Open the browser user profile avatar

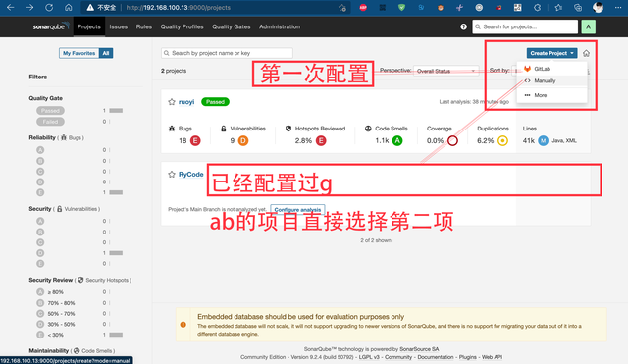[598, 7]
